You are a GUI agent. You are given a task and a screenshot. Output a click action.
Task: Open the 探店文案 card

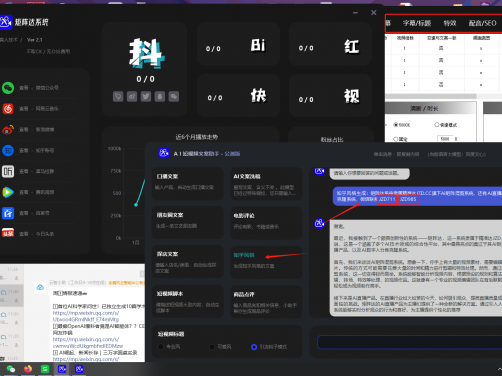click(x=188, y=262)
